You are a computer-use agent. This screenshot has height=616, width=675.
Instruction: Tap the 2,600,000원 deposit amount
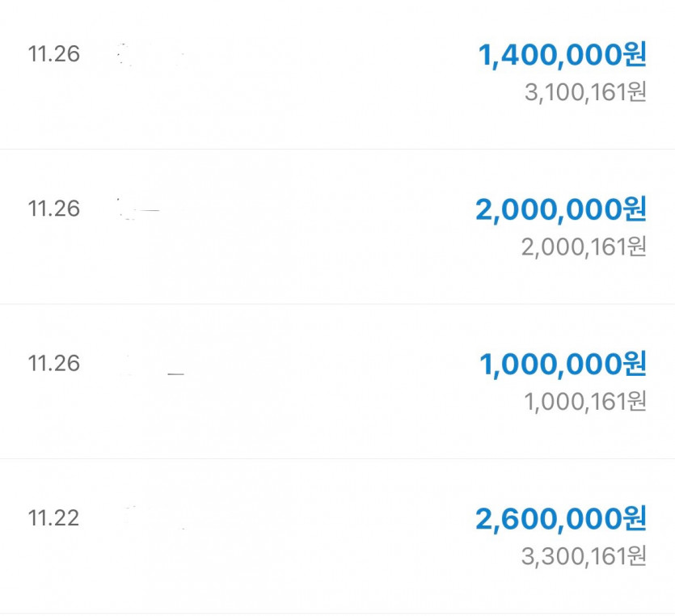(x=561, y=518)
